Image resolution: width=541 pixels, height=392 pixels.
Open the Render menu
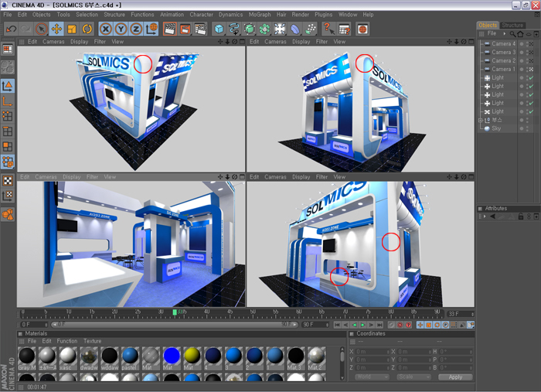pos(300,15)
